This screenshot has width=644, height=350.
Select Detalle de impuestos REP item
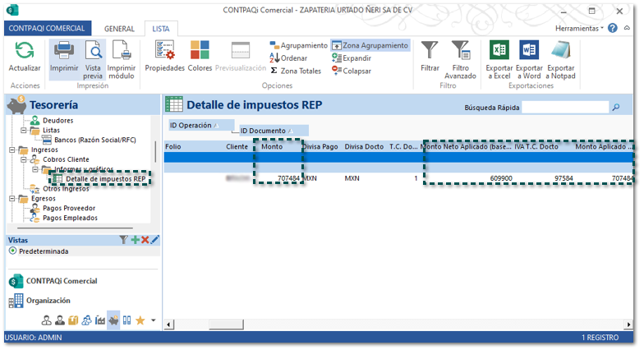click(x=105, y=179)
